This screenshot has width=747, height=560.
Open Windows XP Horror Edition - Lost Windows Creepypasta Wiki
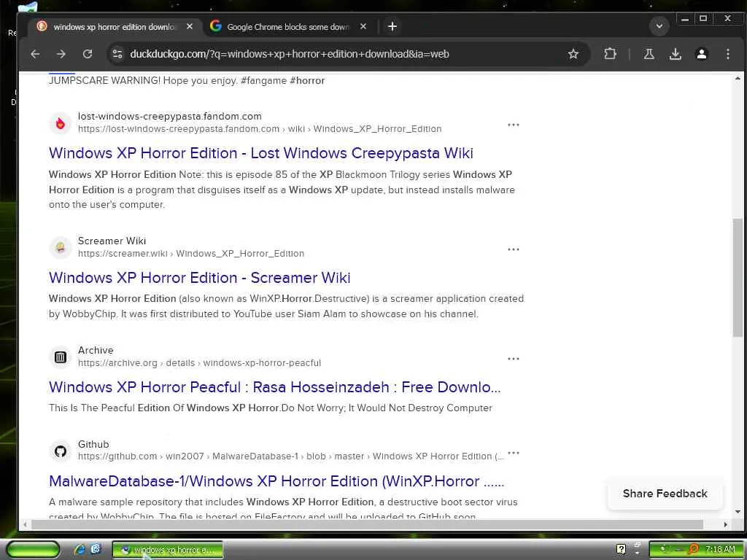(x=260, y=153)
